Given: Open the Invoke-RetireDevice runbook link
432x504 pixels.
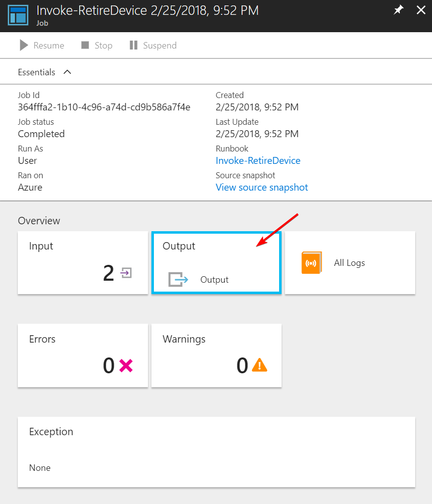Looking at the screenshot, I should coord(258,160).
